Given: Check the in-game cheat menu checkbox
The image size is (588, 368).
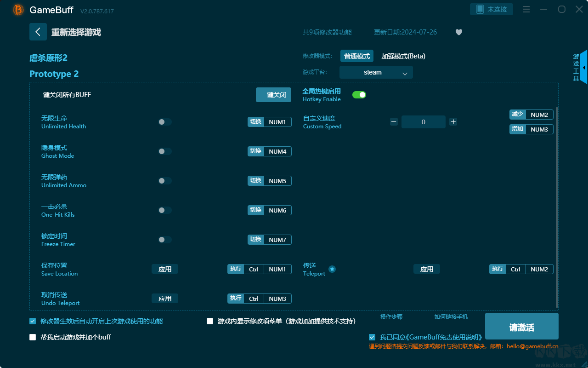Looking at the screenshot, I should [x=210, y=321].
